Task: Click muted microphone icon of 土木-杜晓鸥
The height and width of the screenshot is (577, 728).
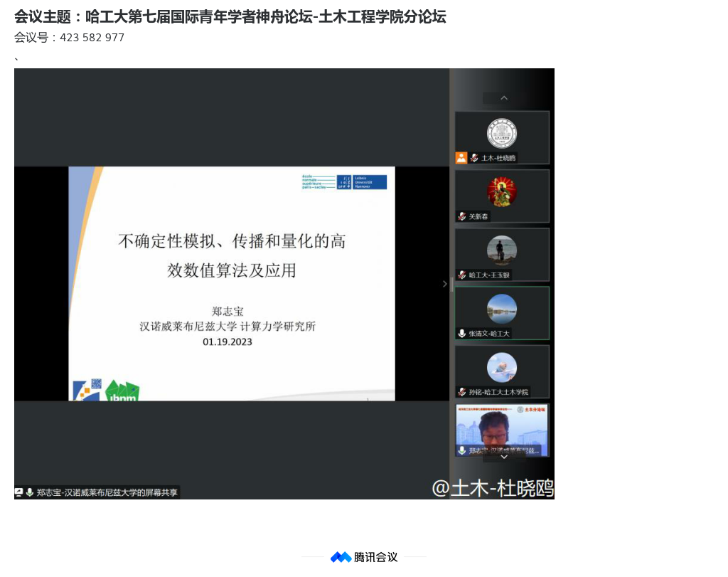Action: (474, 158)
